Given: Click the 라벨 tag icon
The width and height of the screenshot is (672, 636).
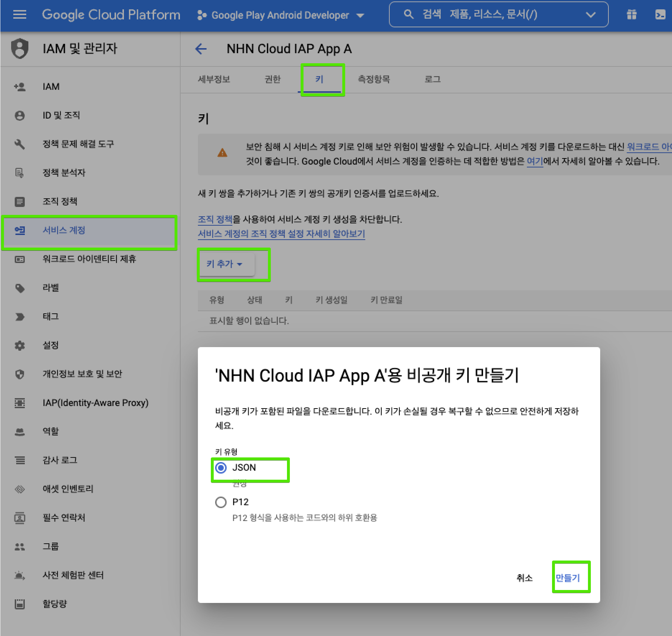Looking at the screenshot, I should coord(20,288).
